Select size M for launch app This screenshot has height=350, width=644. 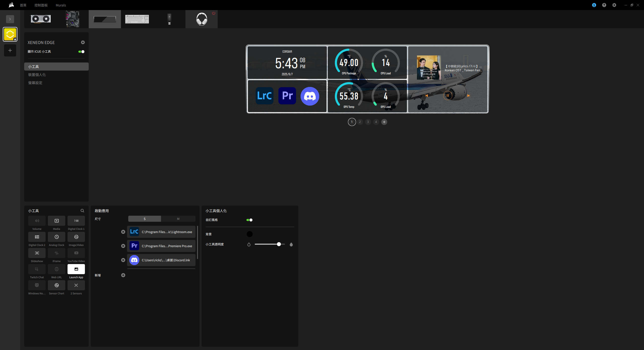[x=178, y=219]
